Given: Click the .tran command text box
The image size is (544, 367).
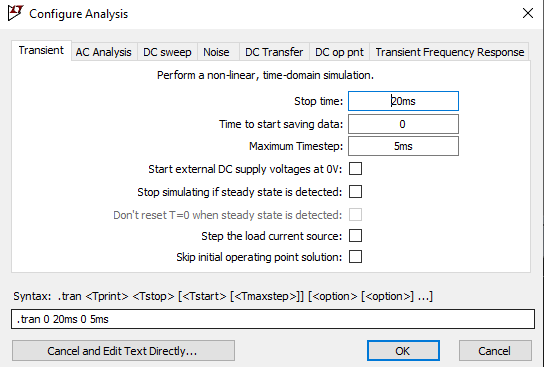Looking at the screenshot, I should click(273, 319).
